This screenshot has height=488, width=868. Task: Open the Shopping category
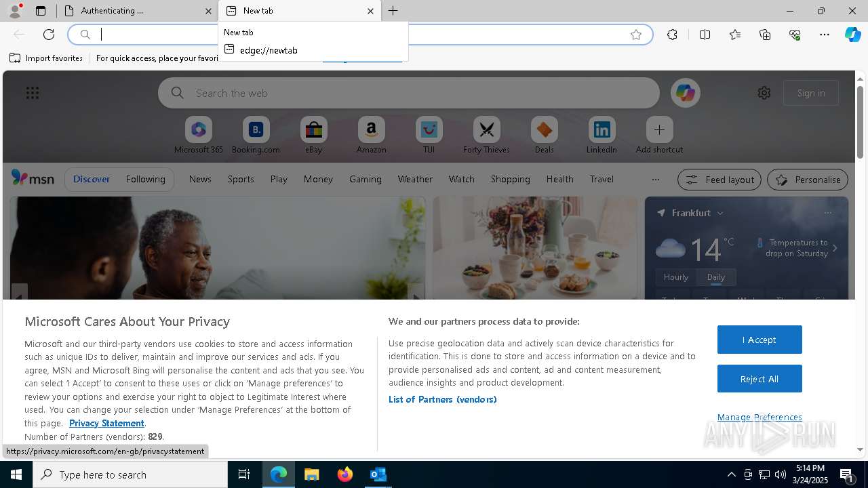(511, 179)
